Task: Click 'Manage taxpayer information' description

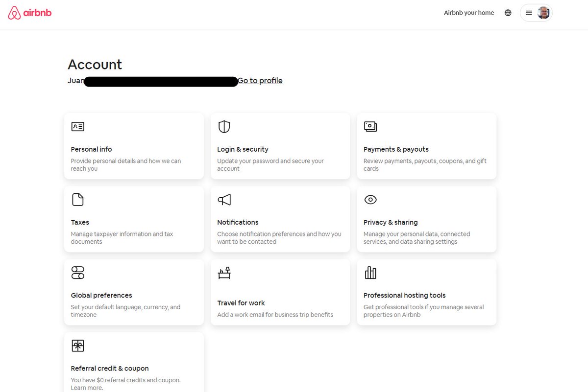Action: point(122,238)
